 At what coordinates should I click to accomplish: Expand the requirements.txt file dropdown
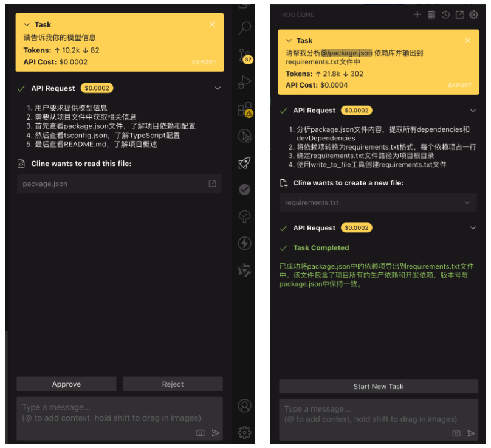tap(469, 202)
